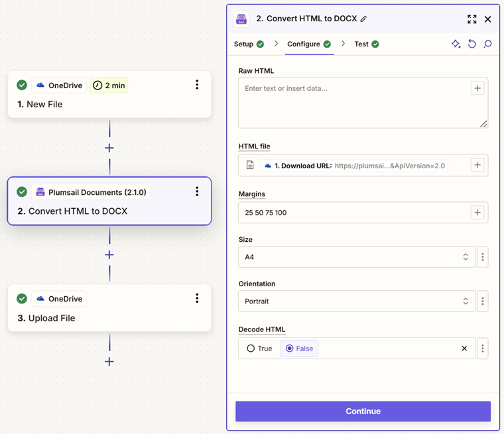Image resolution: width=504 pixels, height=434 pixels.
Task: Click the AI sparkle icon in panel header
Action: pos(456,44)
